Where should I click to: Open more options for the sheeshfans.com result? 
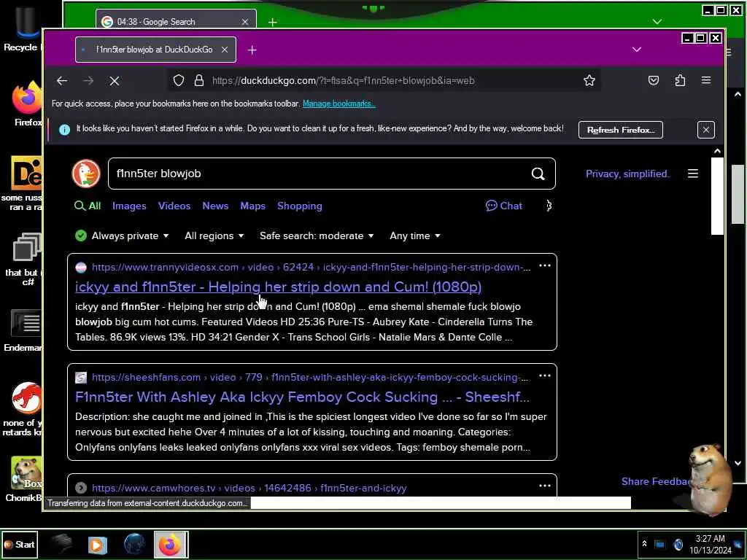coord(544,376)
